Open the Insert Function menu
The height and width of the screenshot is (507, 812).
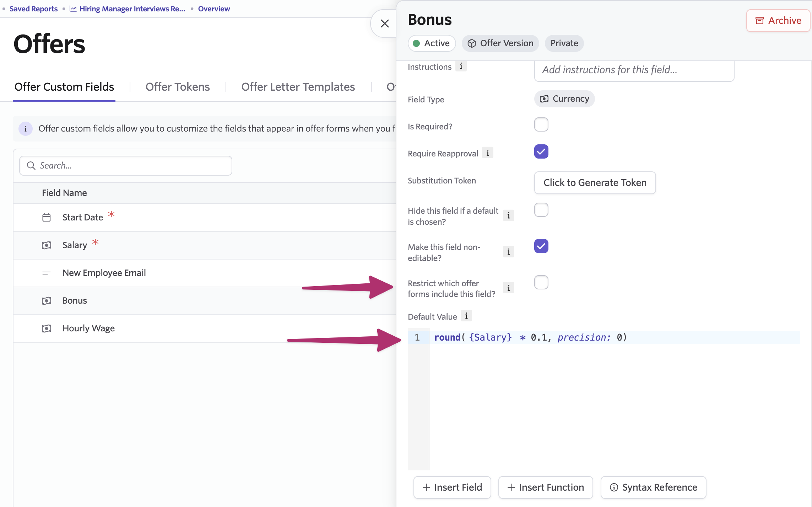pyautogui.click(x=545, y=487)
